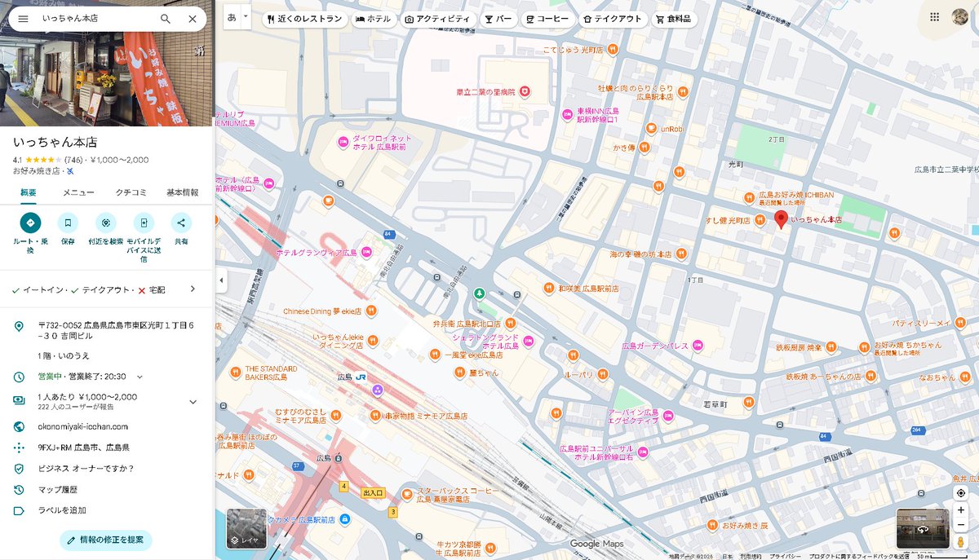Click ビジネス オーナーですか？ link
This screenshot has width=979, height=560.
(x=86, y=469)
